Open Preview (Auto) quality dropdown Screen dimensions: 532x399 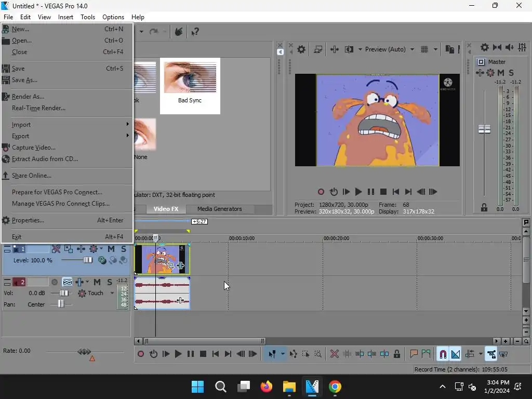coord(412,49)
